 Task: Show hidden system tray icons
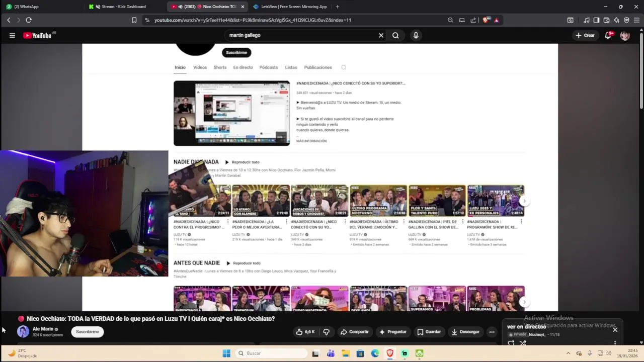(568, 353)
